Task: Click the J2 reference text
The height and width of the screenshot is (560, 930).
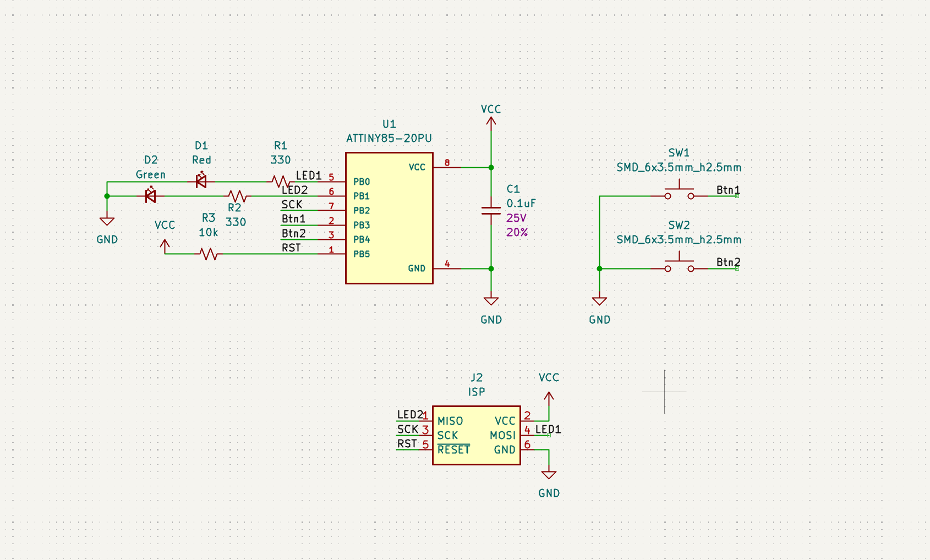Action: click(477, 377)
